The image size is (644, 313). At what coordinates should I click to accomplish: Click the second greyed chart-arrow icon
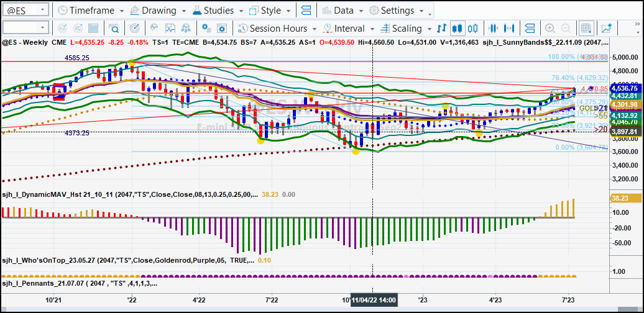(78, 29)
